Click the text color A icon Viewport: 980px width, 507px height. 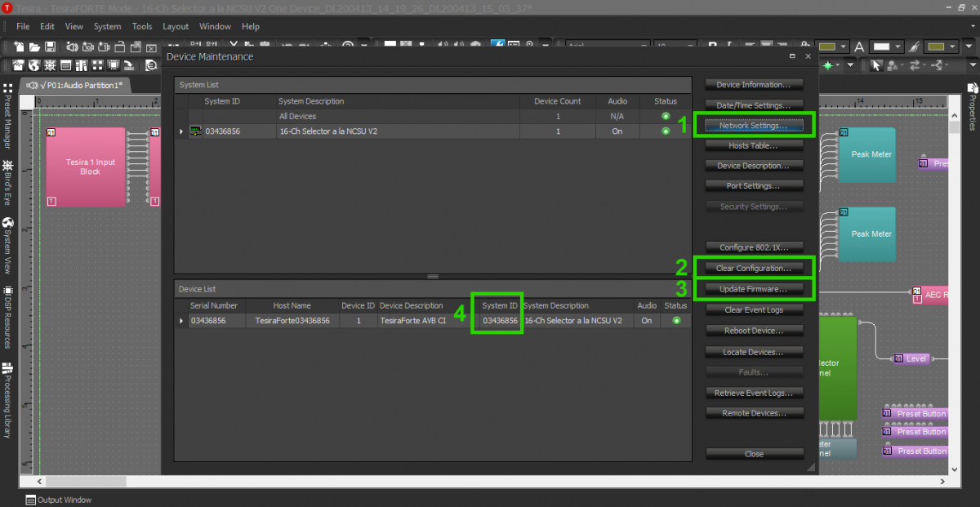pyautogui.click(x=859, y=47)
